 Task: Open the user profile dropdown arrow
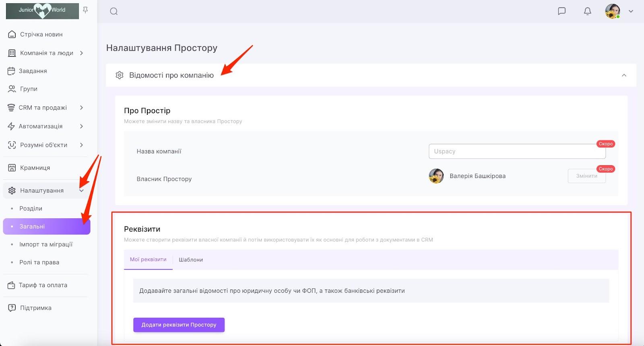tap(631, 11)
